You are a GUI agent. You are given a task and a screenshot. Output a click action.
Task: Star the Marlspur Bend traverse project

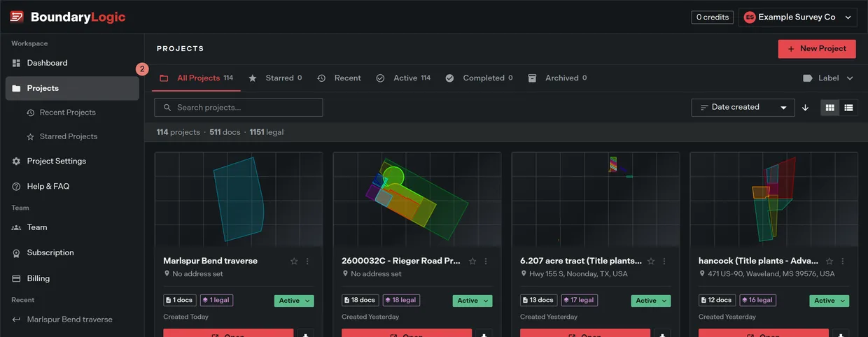(x=294, y=261)
